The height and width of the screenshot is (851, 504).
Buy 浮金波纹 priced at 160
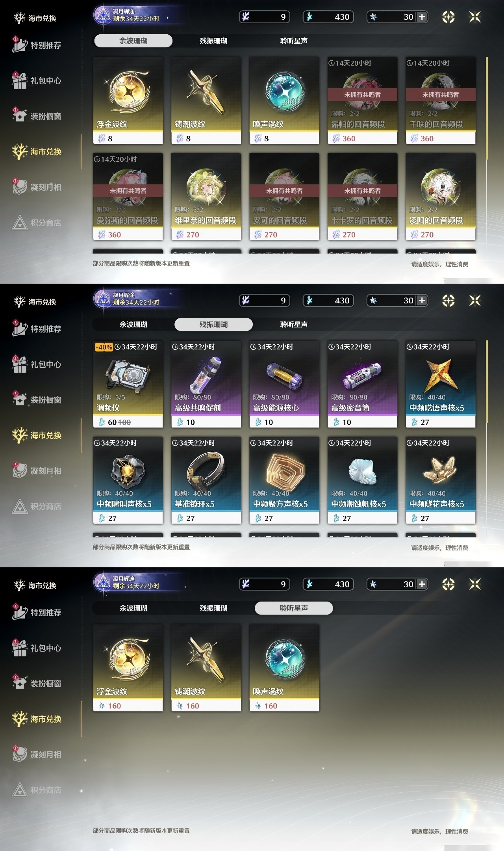[x=128, y=668]
